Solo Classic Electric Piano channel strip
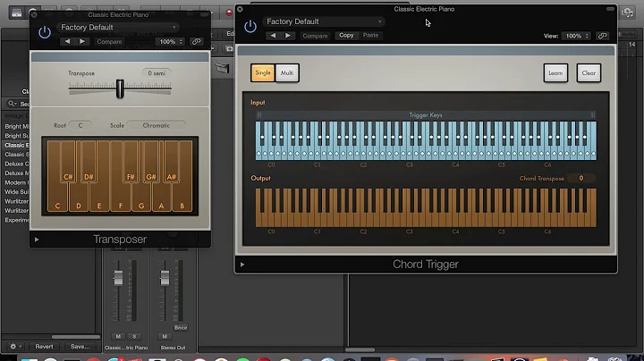This screenshot has height=361, width=644. [x=134, y=336]
